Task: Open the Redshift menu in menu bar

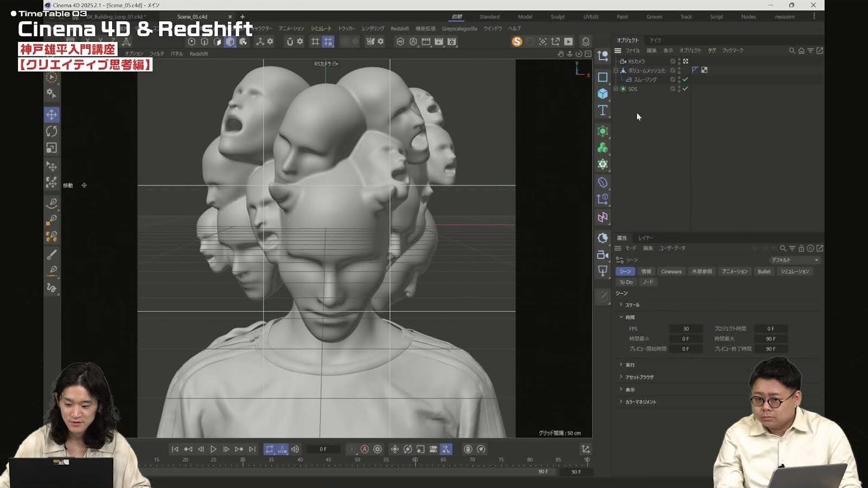Action: (399, 29)
